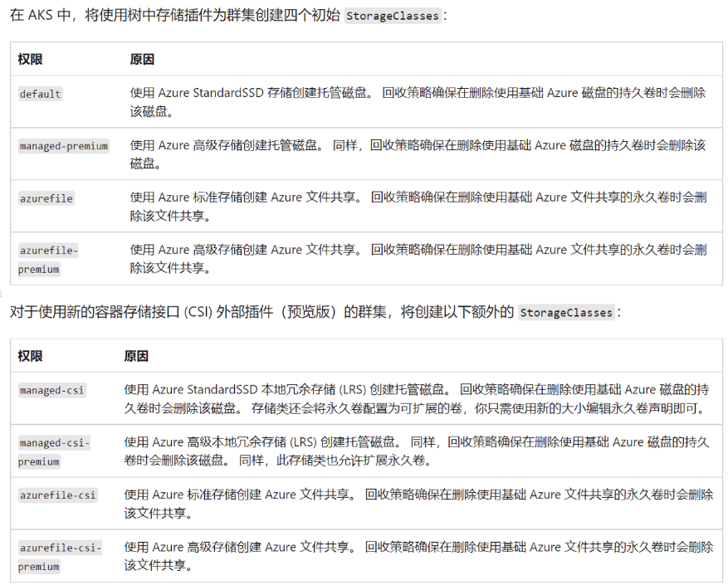Click the description in the 'azurefile-csi-premium' row
Image resolution: width=728 pixels, height=585 pixels.
tap(418, 556)
